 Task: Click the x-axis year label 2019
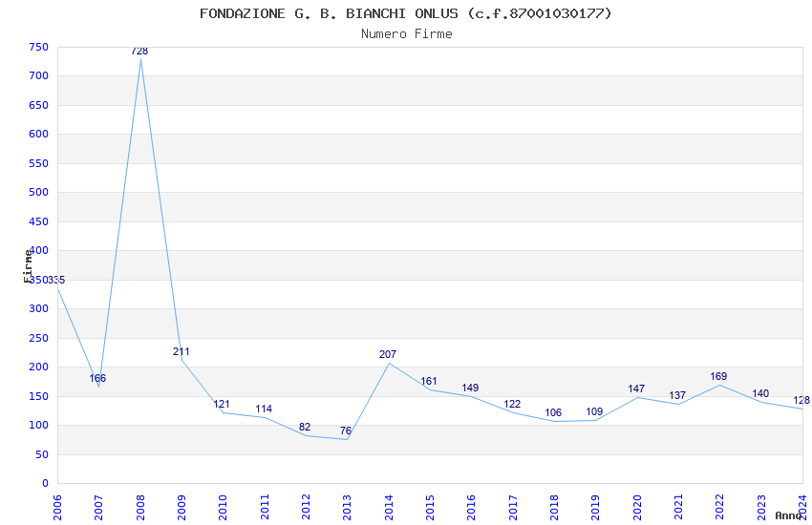[595, 507]
